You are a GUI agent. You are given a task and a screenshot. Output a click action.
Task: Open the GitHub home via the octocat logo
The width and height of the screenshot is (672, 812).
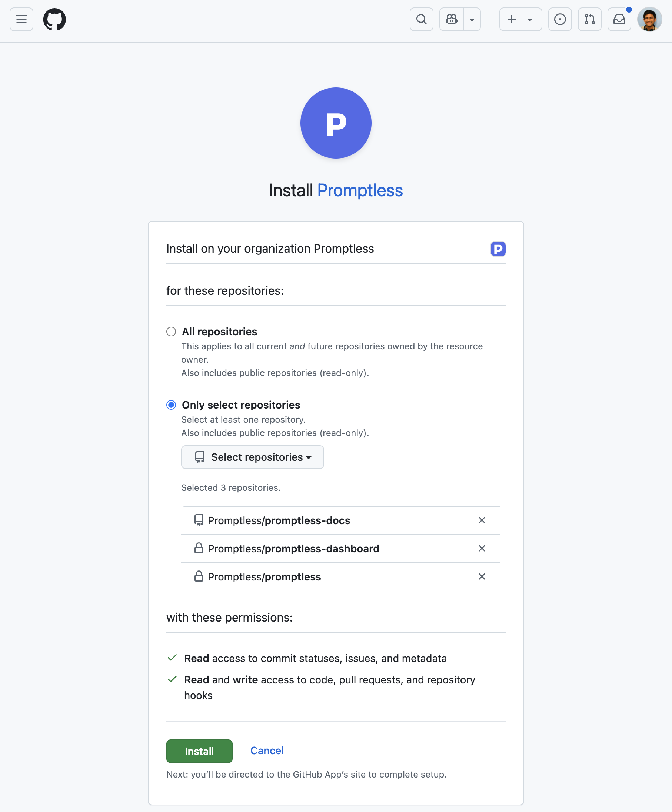54,19
